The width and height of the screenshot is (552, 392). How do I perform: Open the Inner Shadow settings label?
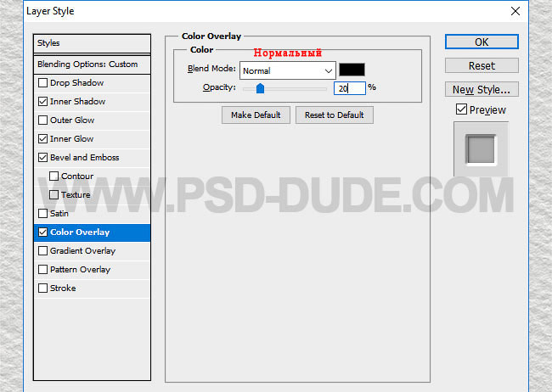click(77, 101)
